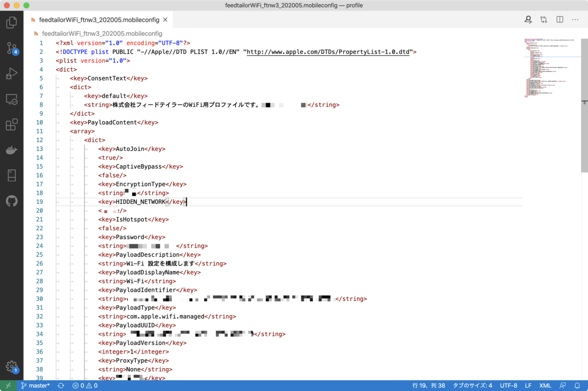Click the com.apple.wifi.managed string

(x=165, y=316)
